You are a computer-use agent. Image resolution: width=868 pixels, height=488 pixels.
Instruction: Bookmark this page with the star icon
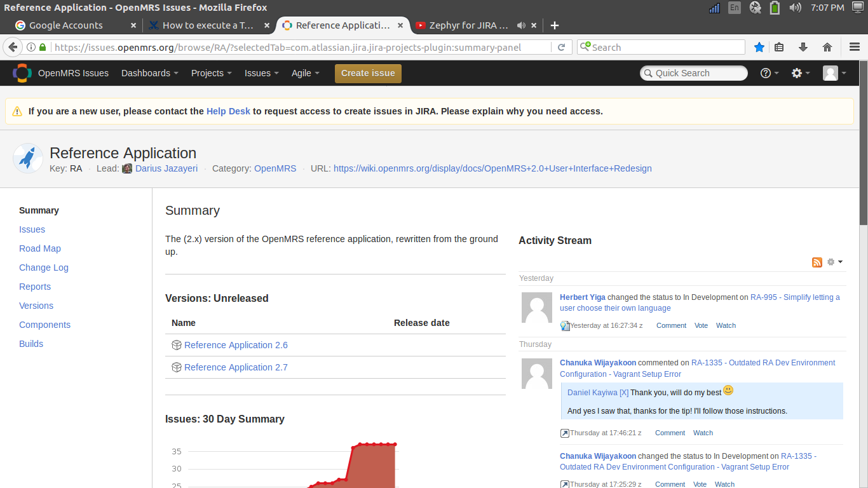click(759, 47)
